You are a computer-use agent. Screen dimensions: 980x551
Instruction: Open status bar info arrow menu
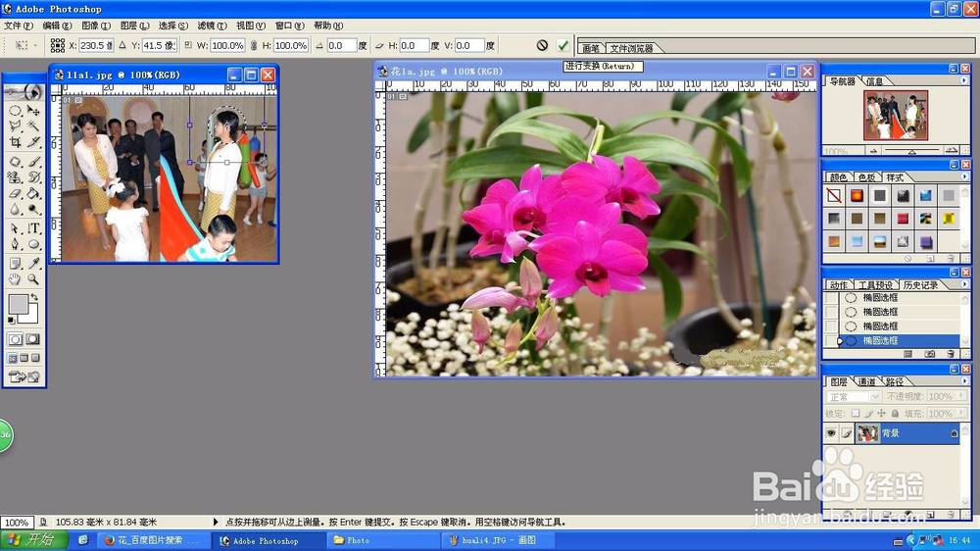click(x=216, y=522)
